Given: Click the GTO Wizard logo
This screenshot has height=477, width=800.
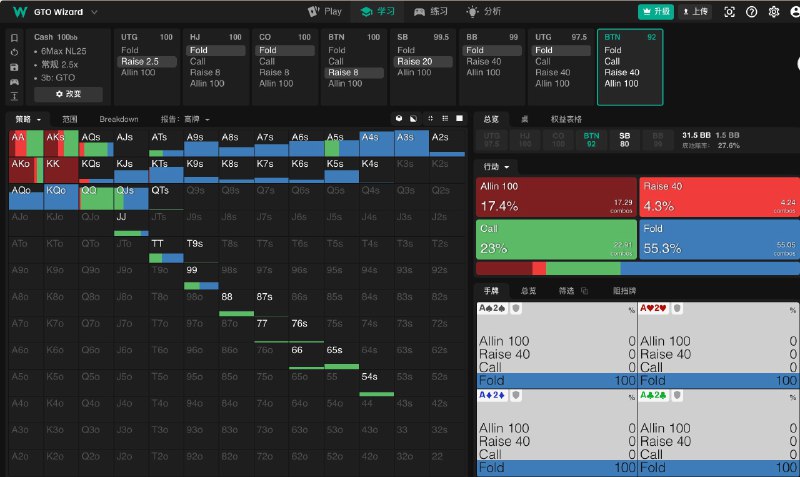Looking at the screenshot, I should 19,12.
